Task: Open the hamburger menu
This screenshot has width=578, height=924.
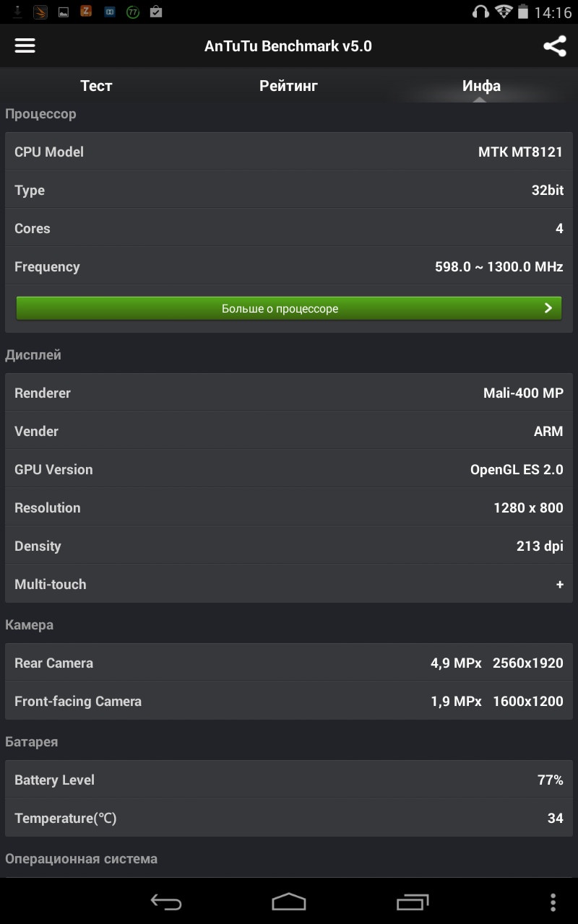Action: (x=25, y=45)
